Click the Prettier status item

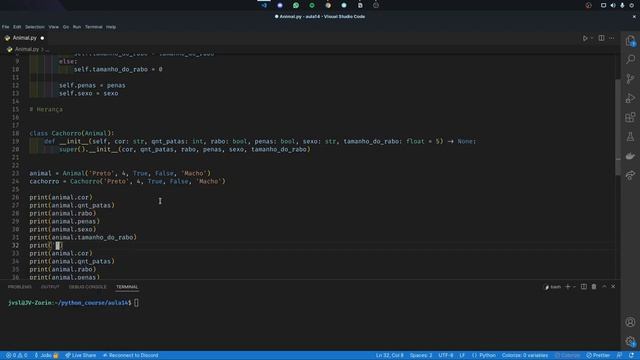point(598,356)
